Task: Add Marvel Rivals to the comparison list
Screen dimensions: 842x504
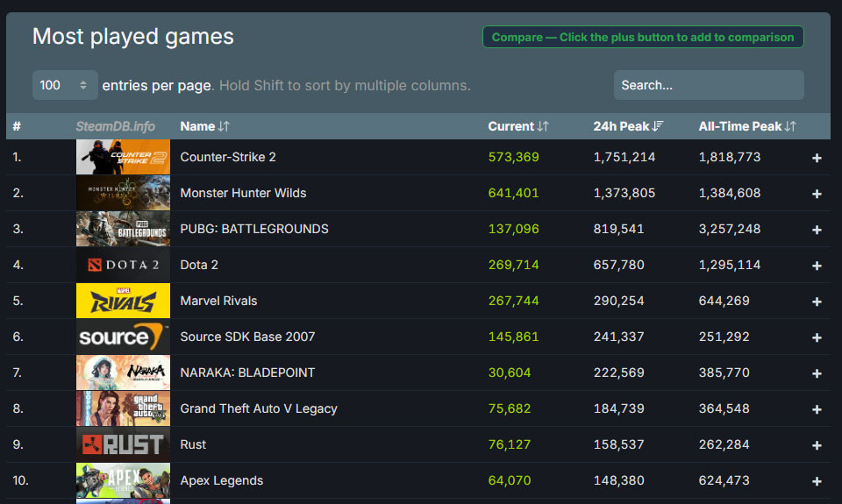Action: pos(817,302)
